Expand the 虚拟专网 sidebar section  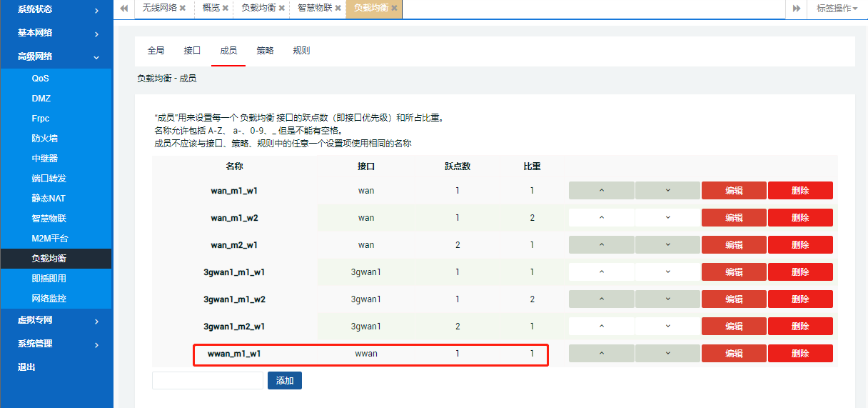pos(56,321)
